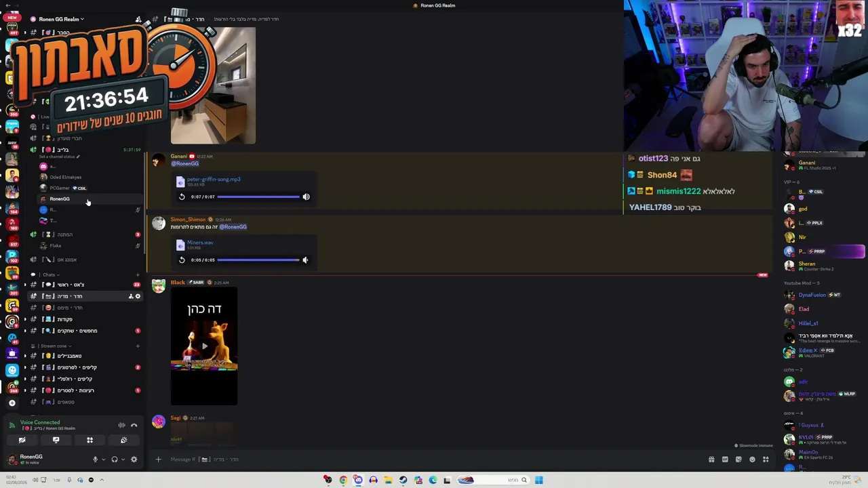Toggle the Miners.wav volume speaker icon
The width and height of the screenshot is (868, 488).
[x=305, y=260]
